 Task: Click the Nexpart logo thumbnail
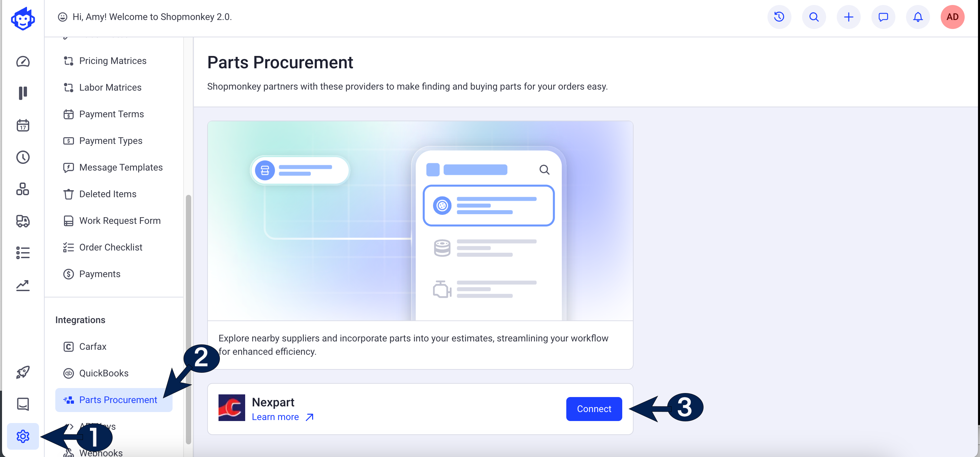(x=231, y=407)
